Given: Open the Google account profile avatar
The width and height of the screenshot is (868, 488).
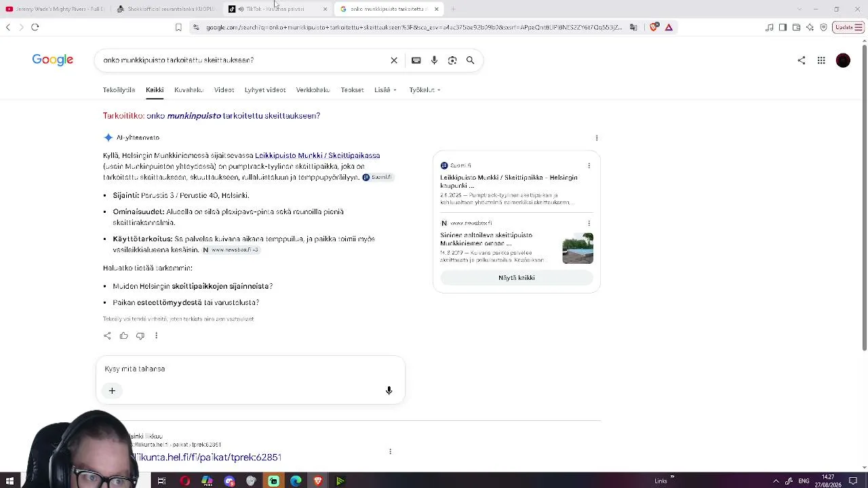Looking at the screenshot, I should pos(844,60).
